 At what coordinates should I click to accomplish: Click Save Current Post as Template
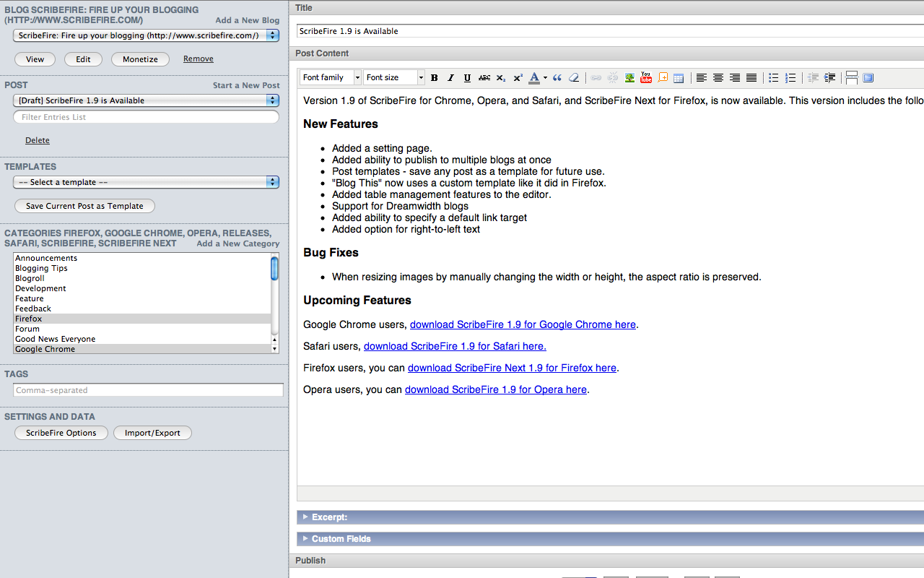pyautogui.click(x=85, y=206)
